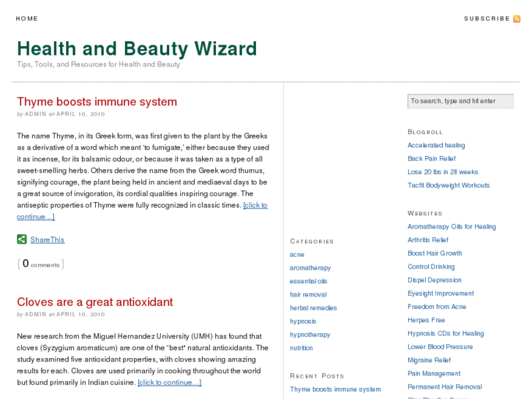Click the Blogroll section heading

425,132
